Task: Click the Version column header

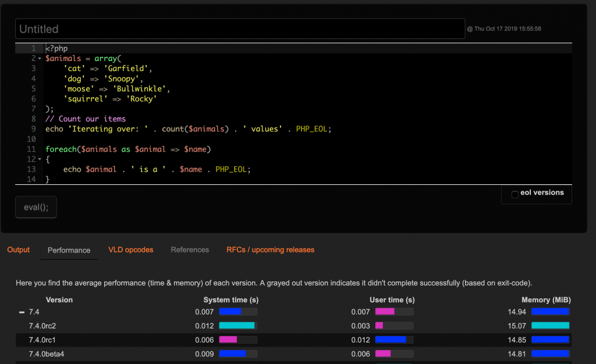Action: pos(59,300)
